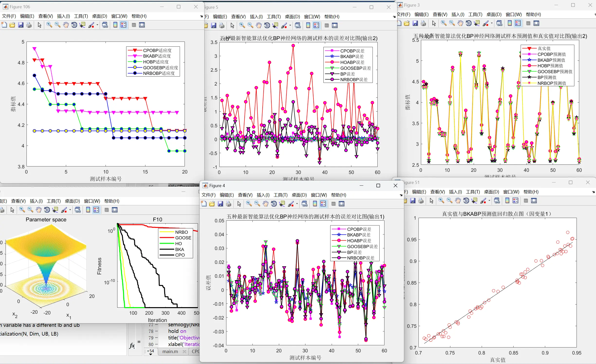Toggle Insert Legend button in Figure 4 toolbar
The image size is (596, 364).
click(x=323, y=204)
